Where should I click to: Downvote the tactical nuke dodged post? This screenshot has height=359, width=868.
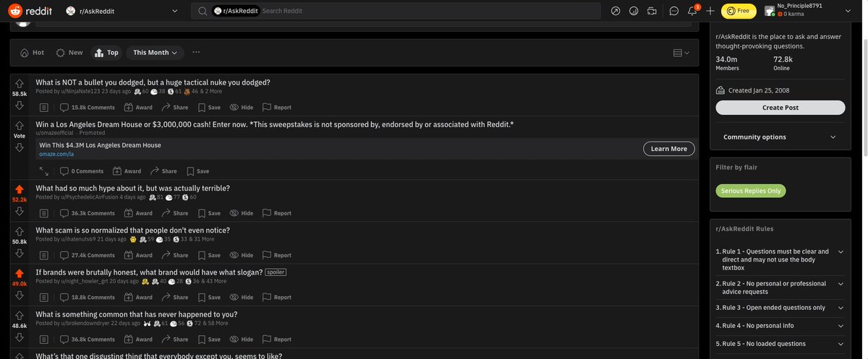pos(20,105)
